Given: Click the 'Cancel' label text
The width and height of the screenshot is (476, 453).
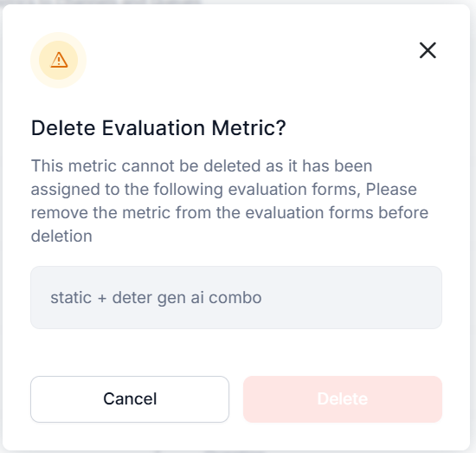Looking at the screenshot, I should 130,399.
